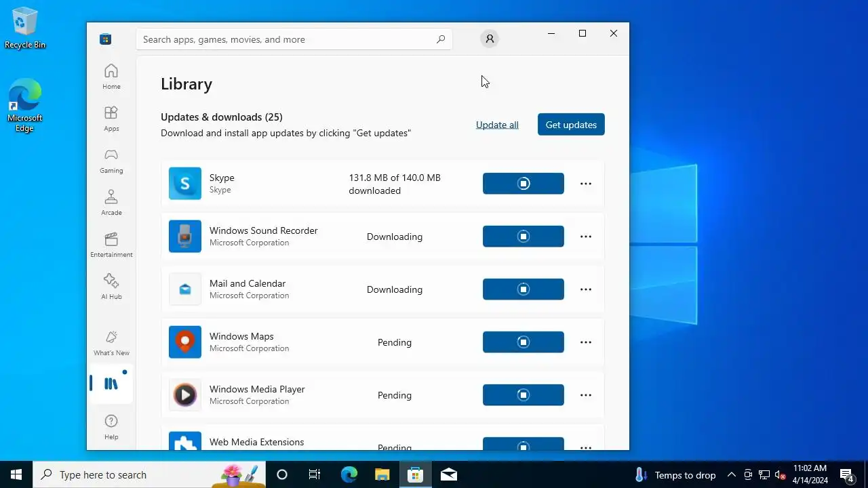The image size is (868, 488).
Task: Click the muted volume tray icon
Action: 780,474
